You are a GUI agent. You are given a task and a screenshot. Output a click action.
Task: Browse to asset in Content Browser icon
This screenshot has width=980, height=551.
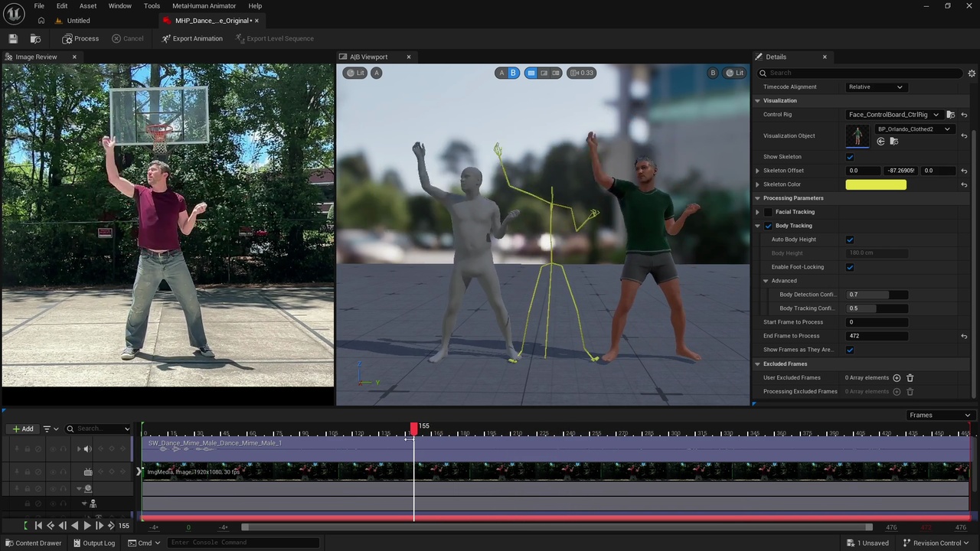35,38
